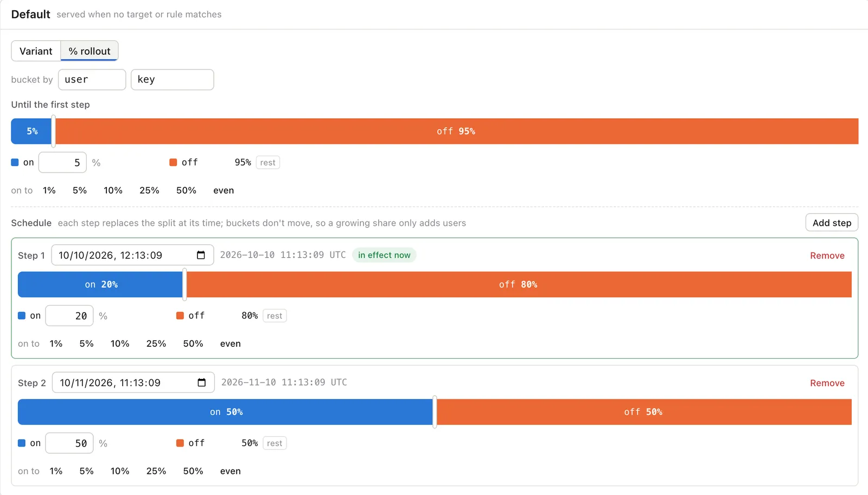
Task: Click slider handle on Step 2 bar
Action: tap(435, 412)
